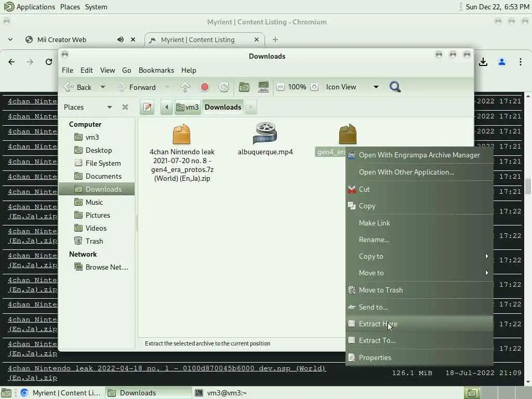This screenshot has height=399, width=532.
Task: Click Chromium's back arrow
Action: pos(11,62)
